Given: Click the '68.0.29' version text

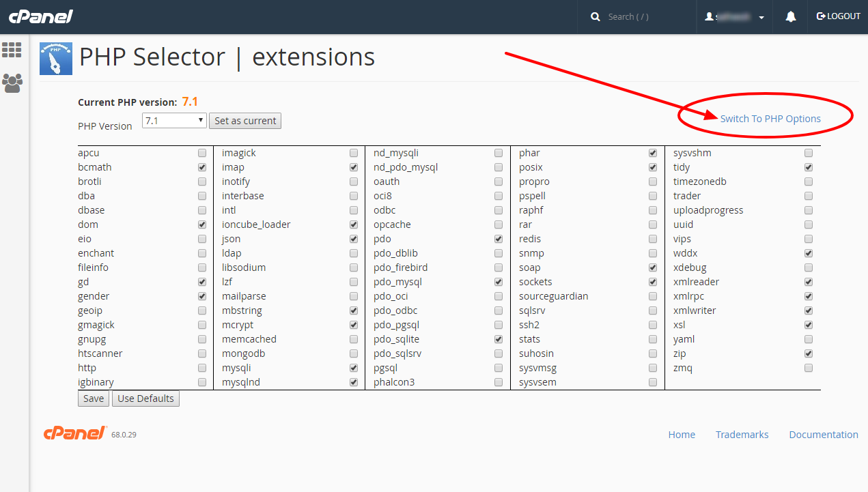Looking at the screenshot, I should click(x=124, y=435).
